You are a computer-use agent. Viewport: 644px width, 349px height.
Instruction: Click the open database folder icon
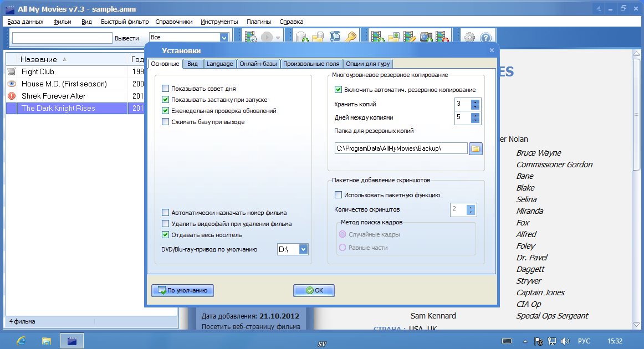point(318,37)
